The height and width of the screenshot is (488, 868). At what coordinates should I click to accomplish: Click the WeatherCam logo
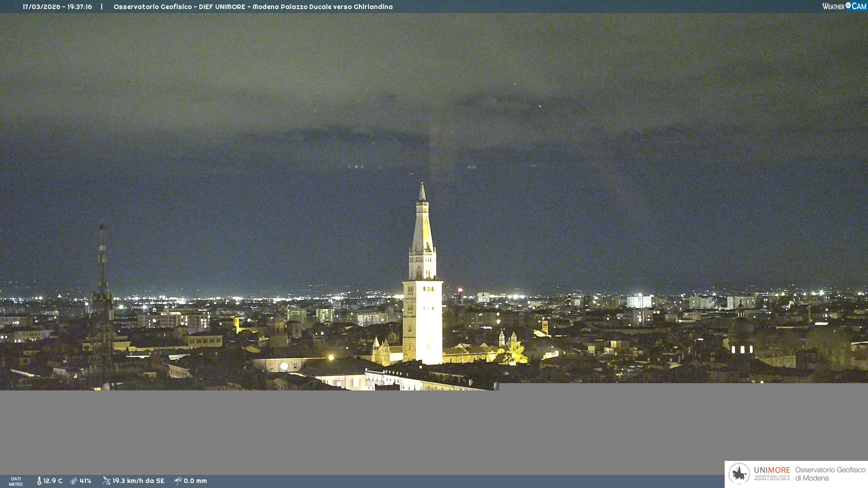tap(844, 6)
